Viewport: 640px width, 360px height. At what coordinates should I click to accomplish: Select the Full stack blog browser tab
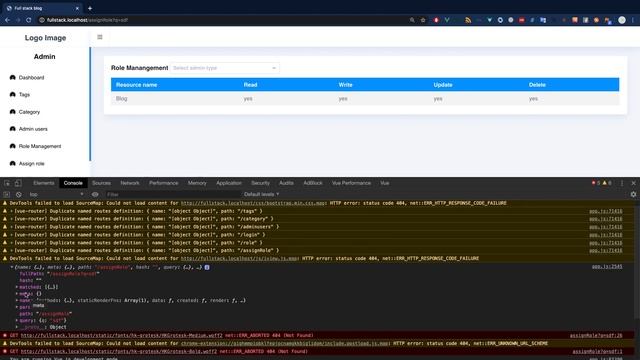(x=43, y=8)
